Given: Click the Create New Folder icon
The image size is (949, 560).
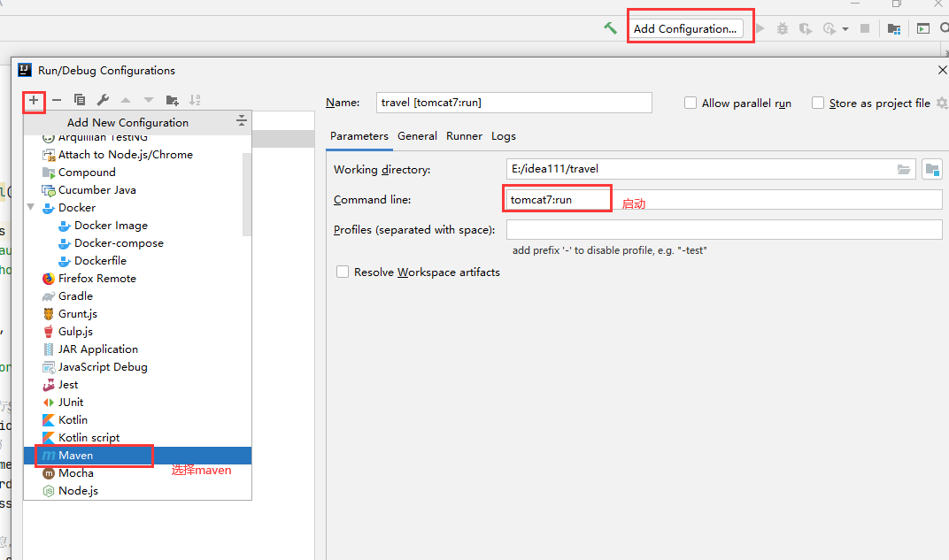Looking at the screenshot, I should 172,100.
